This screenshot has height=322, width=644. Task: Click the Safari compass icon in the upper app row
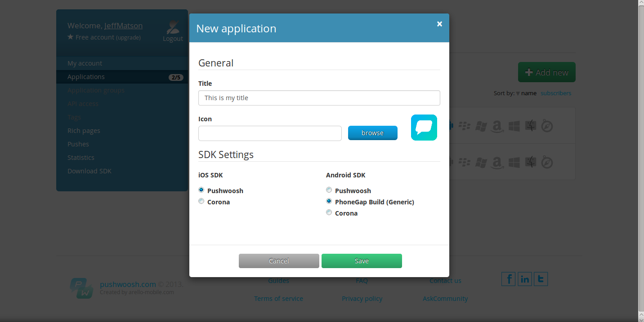(547, 126)
